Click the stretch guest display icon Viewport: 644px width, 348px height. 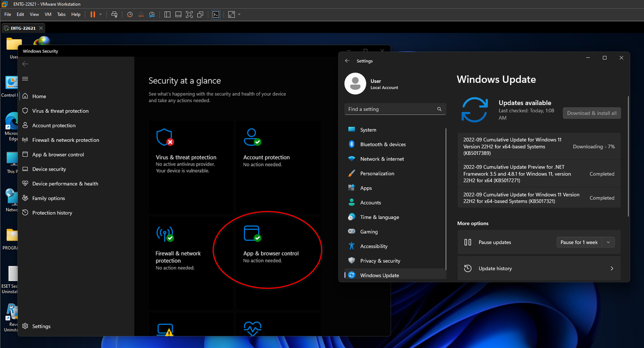231,15
